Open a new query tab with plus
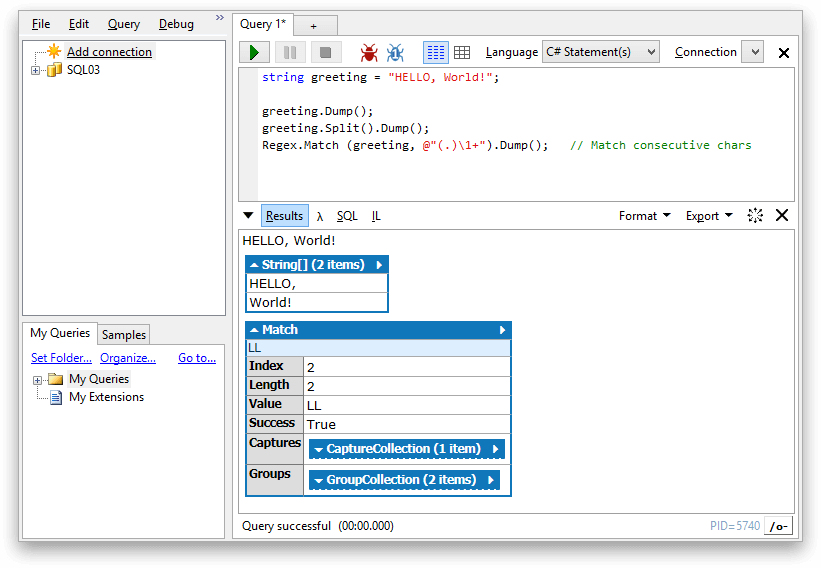Viewport: 821px width, 568px height. coord(314,26)
